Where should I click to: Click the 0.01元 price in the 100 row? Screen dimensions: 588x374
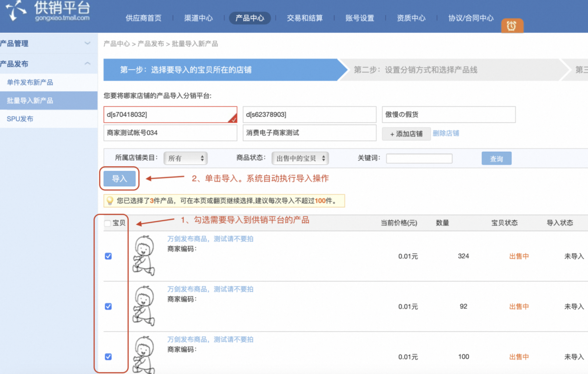408,357
